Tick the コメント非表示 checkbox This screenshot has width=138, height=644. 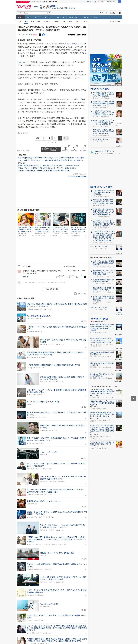point(75,293)
